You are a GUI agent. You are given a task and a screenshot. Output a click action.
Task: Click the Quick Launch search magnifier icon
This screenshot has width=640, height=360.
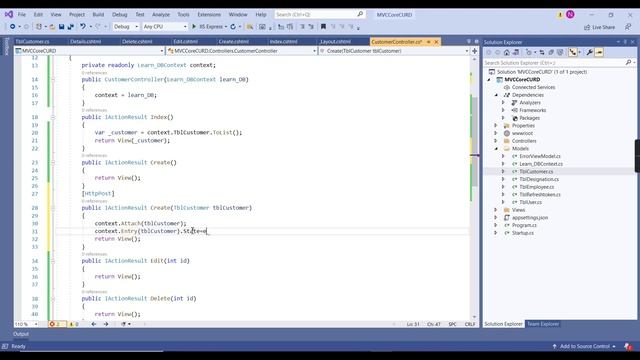coord(360,14)
